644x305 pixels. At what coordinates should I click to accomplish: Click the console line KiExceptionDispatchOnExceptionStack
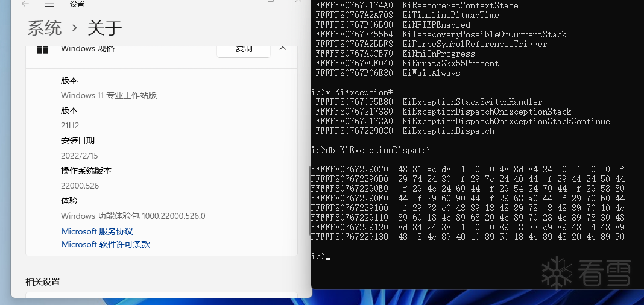pyautogui.click(x=444, y=112)
